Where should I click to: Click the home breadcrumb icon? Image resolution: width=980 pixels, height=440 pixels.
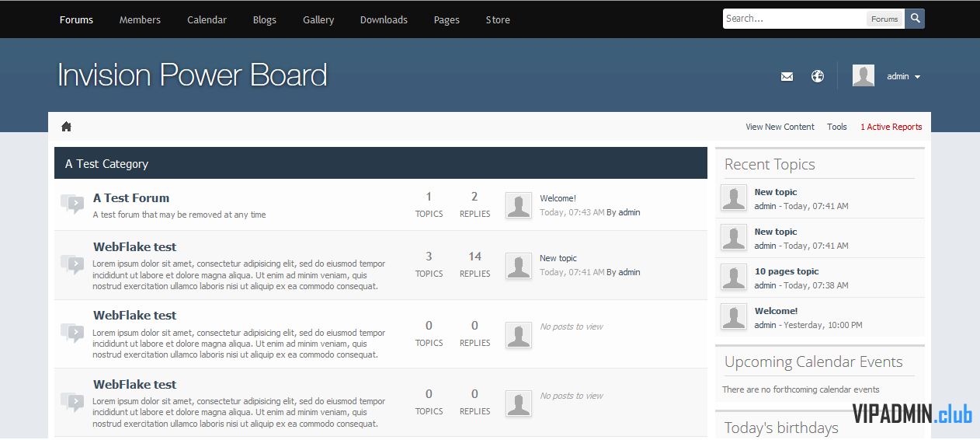66,127
